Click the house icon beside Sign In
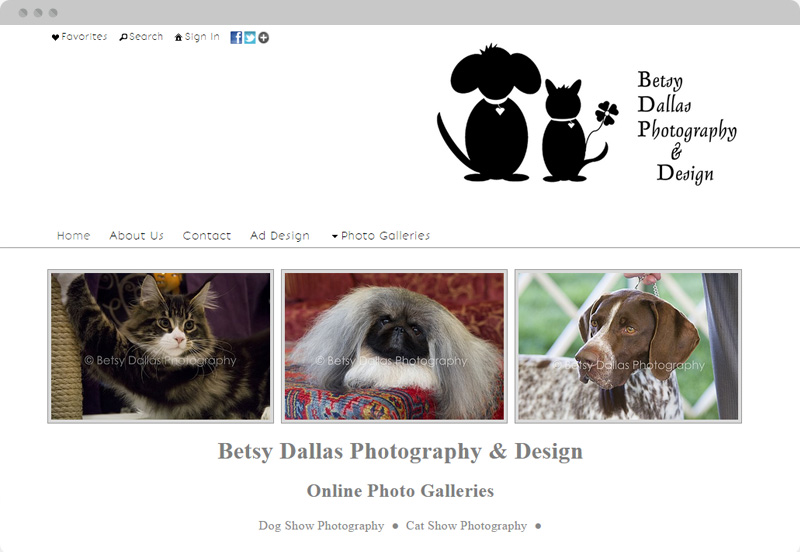 (178, 37)
